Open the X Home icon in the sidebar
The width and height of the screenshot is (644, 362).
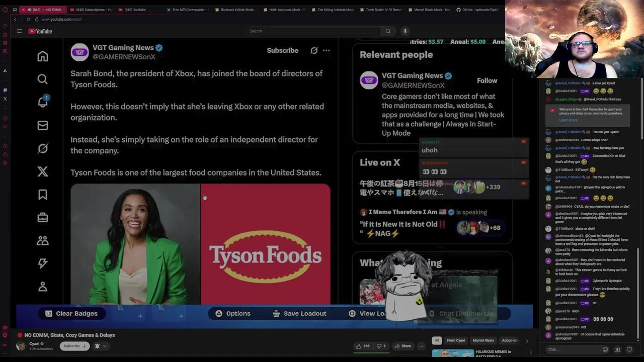(43, 56)
